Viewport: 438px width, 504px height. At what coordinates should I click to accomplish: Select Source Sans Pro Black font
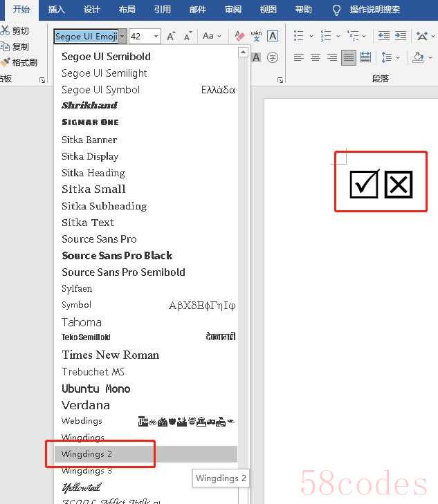click(x=146, y=256)
